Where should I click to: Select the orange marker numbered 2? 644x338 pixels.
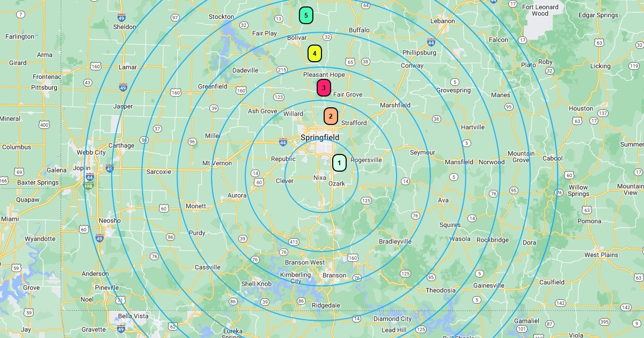tap(331, 116)
